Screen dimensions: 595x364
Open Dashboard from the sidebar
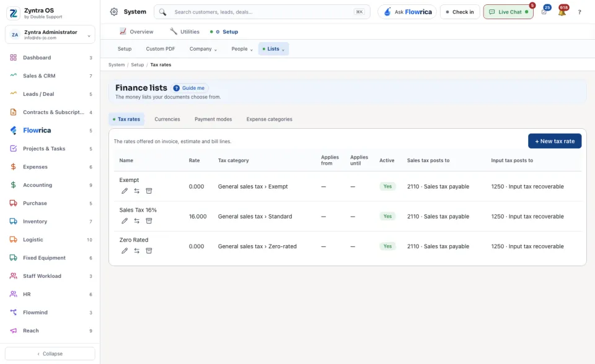[x=50, y=58]
